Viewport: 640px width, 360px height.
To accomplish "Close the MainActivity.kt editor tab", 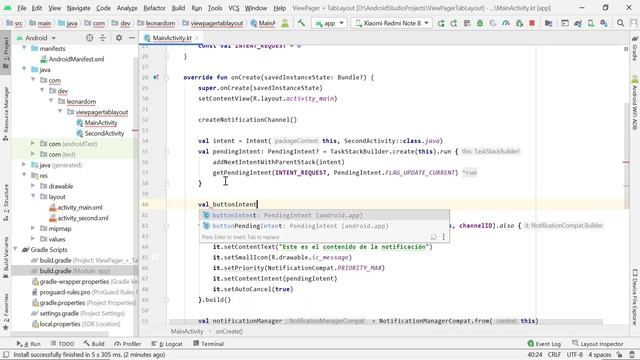I will click(197, 38).
